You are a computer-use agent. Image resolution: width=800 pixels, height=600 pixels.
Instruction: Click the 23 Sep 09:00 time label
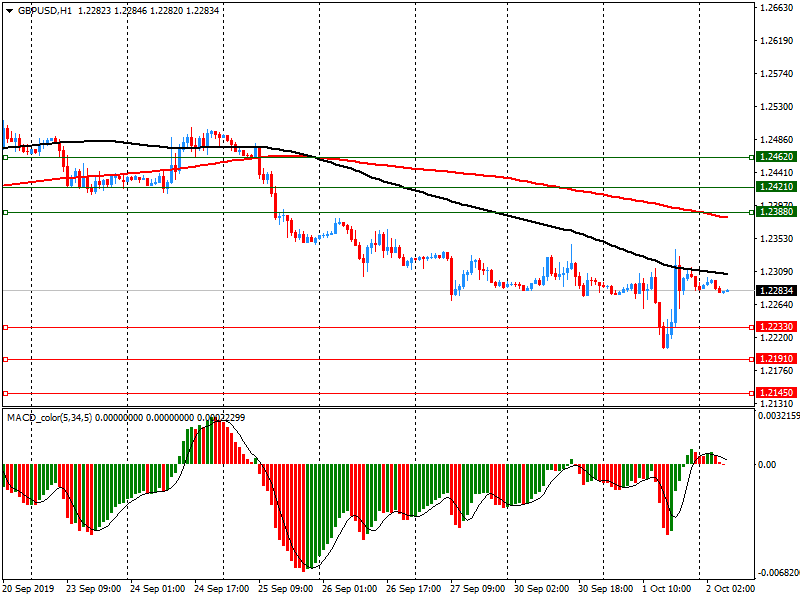coord(94,589)
